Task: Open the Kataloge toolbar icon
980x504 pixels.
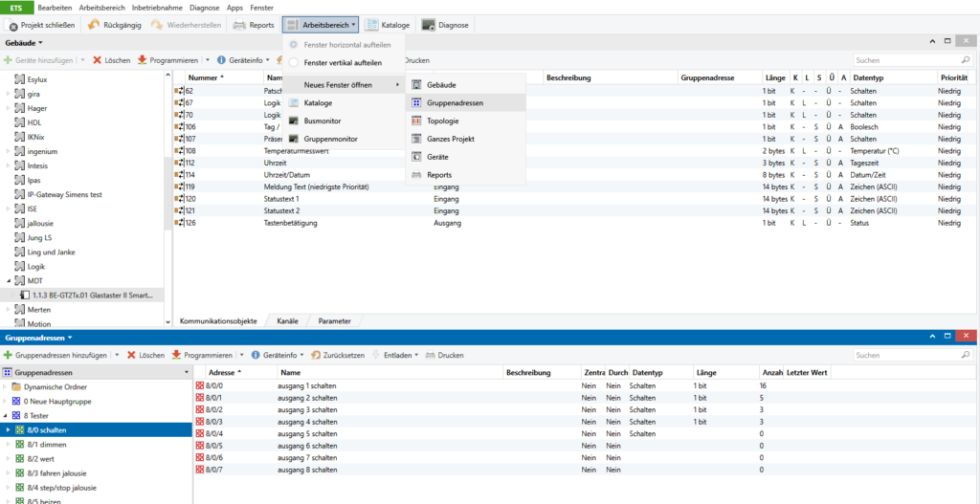Action: (x=372, y=25)
